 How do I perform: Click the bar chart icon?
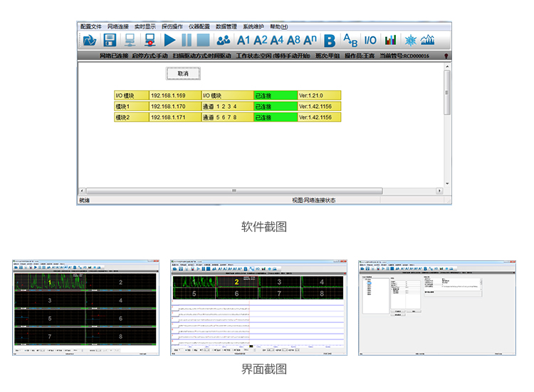pyautogui.click(x=390, y=41)
